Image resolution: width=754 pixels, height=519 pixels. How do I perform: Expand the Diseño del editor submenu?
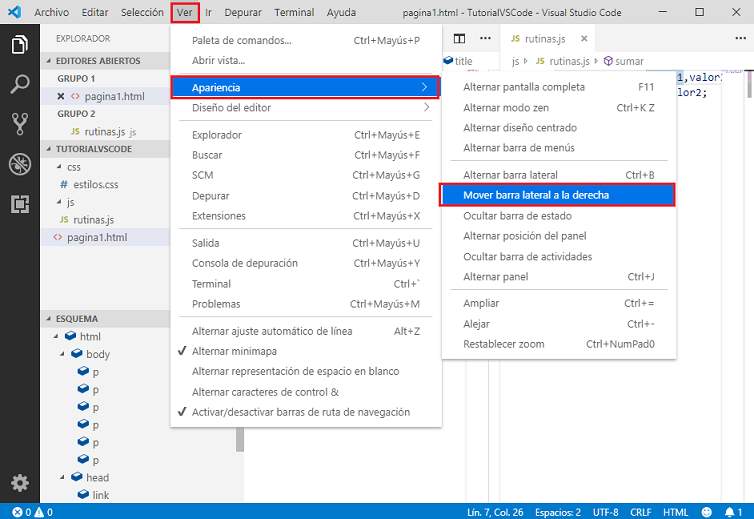(305, 108)
